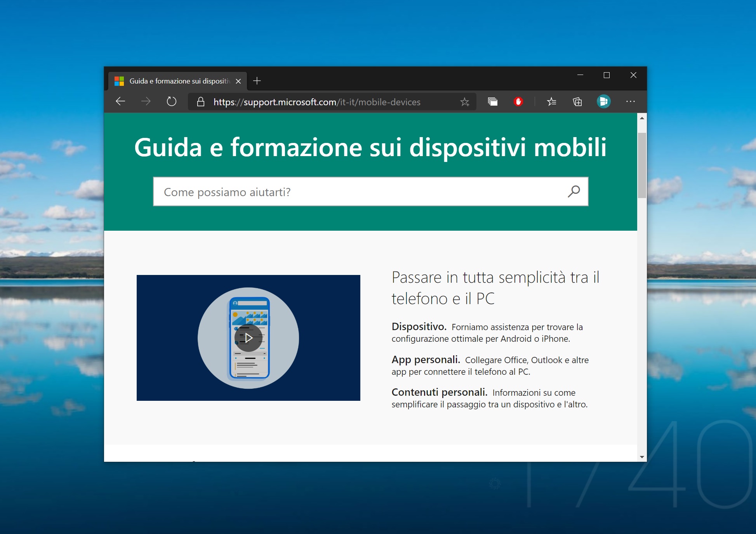
Task: Play the phone video
Action: 249,338
